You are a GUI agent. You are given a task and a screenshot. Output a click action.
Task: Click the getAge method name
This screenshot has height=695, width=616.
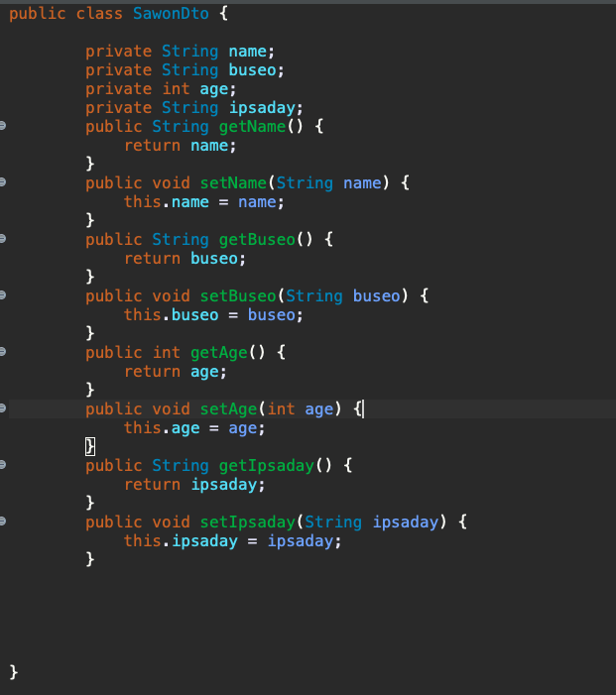[219, 353]
